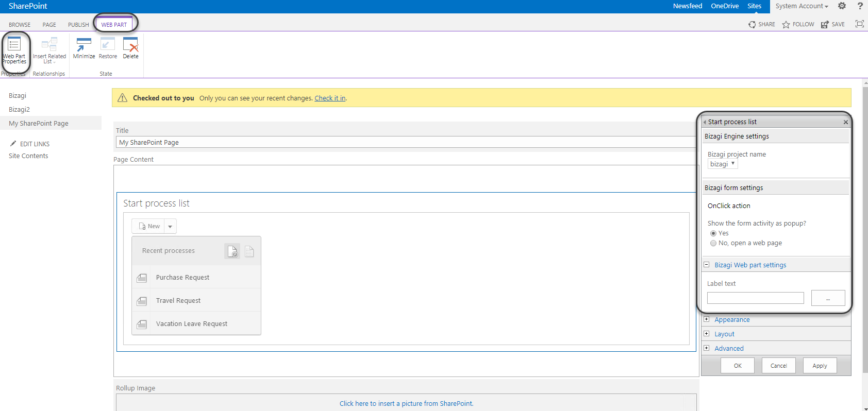The width and height of the screenshot is (868, 411).
Task: Switch to the Page tab
Action: (49, 25)
